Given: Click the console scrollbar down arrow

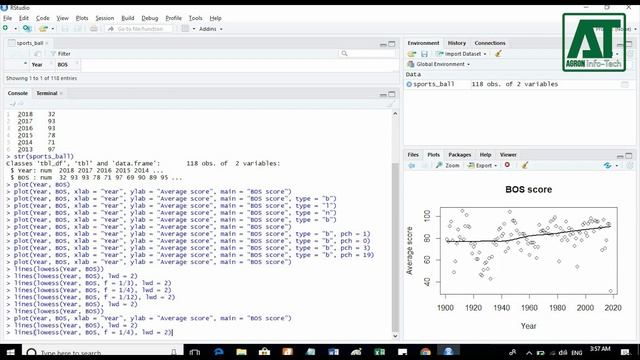Looking at the screenshot, I should 395,336.
